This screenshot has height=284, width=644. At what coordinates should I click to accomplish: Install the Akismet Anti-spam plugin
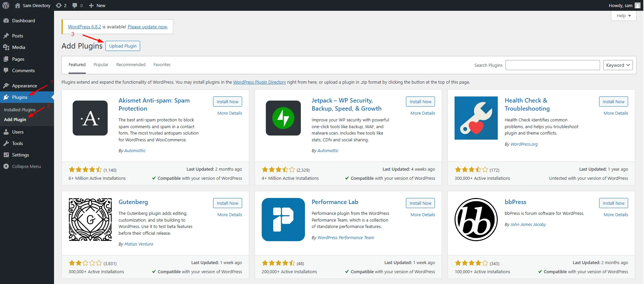tap(227, 102)
